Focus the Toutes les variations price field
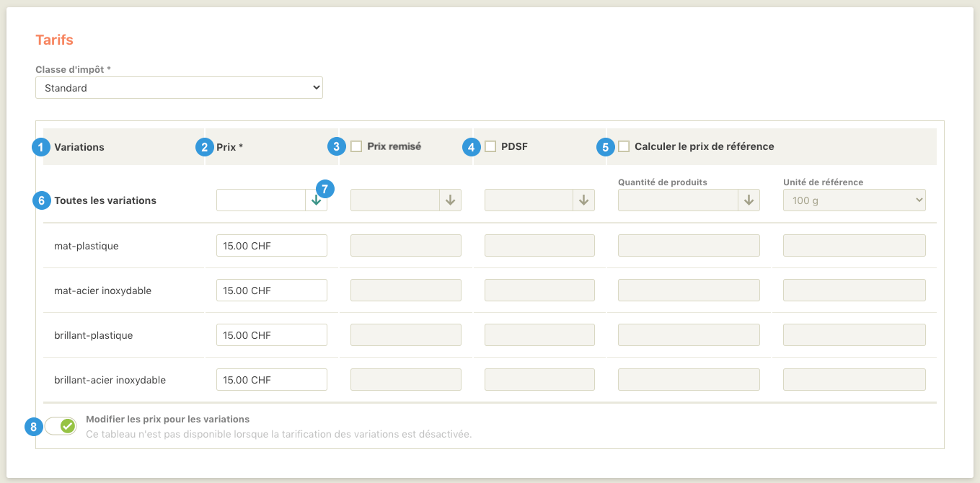 [x=261, y=200]
